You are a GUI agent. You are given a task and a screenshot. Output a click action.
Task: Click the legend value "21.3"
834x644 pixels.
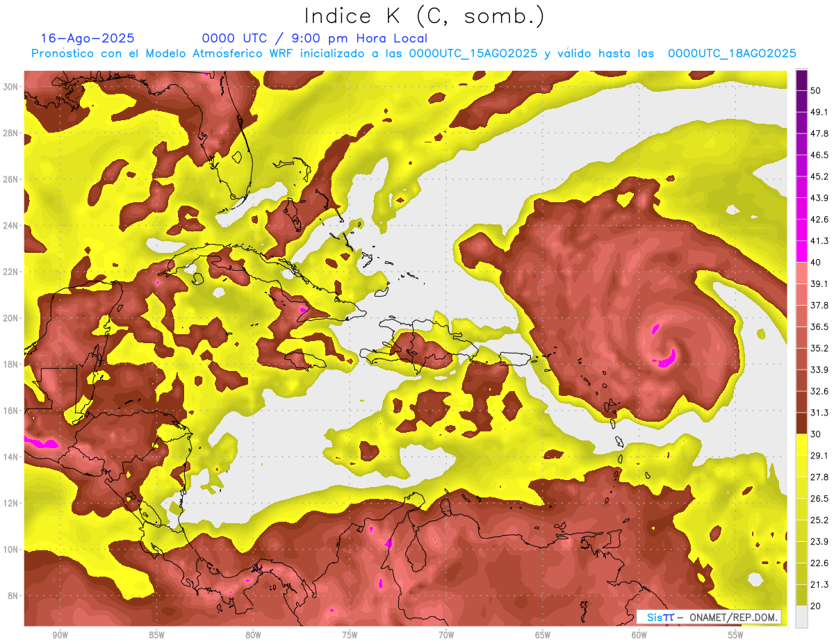pos(819,584)
